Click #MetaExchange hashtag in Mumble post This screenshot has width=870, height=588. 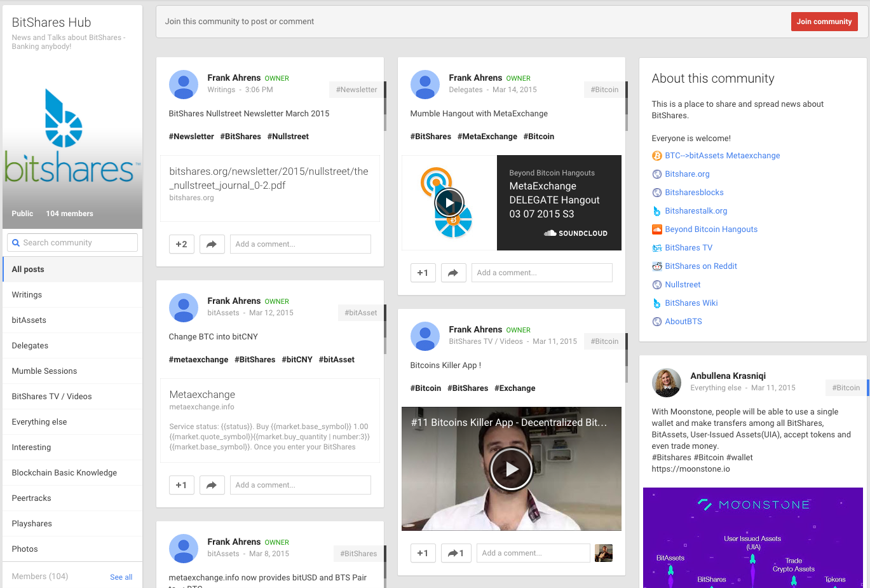[x=487, y=137]
